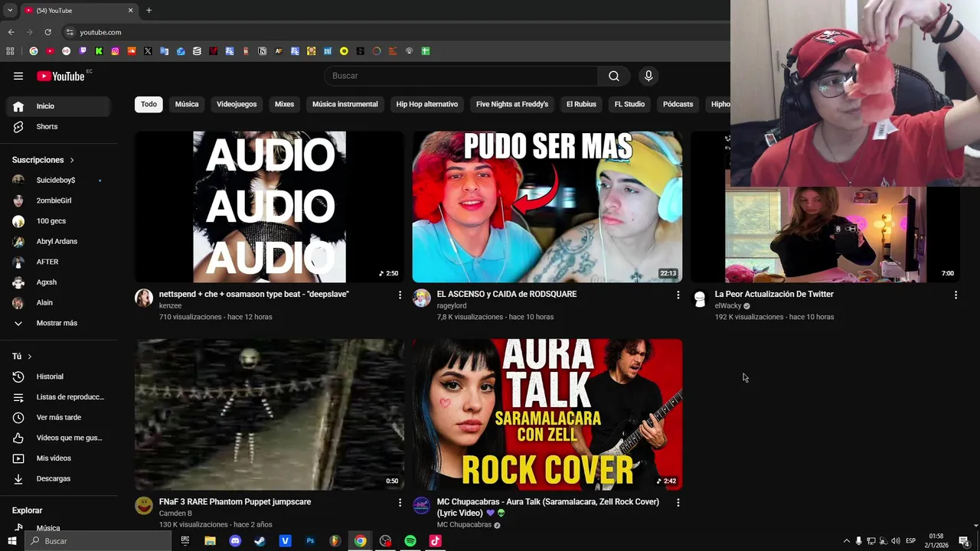Show hidden system tray icons

click(x=846, y=541)
